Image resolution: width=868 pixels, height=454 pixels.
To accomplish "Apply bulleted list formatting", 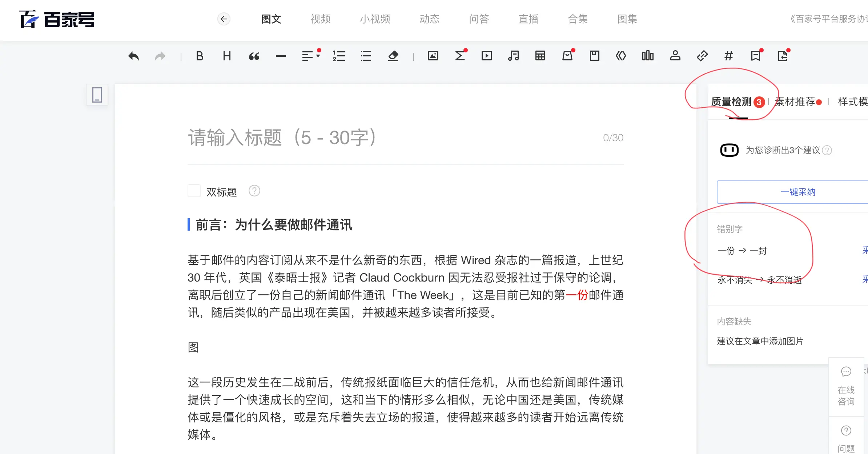I will 366,56.
